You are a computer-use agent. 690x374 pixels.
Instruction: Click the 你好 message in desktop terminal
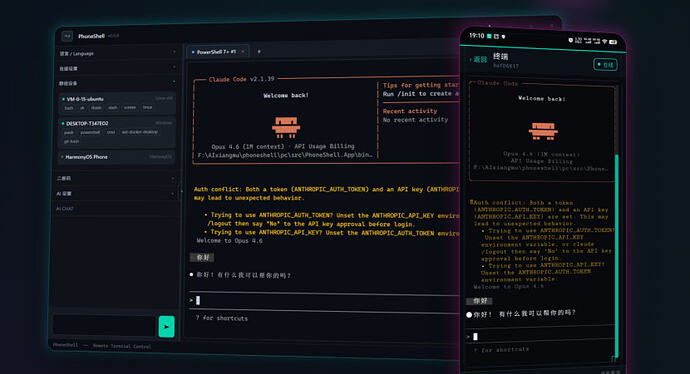(202, 257)
